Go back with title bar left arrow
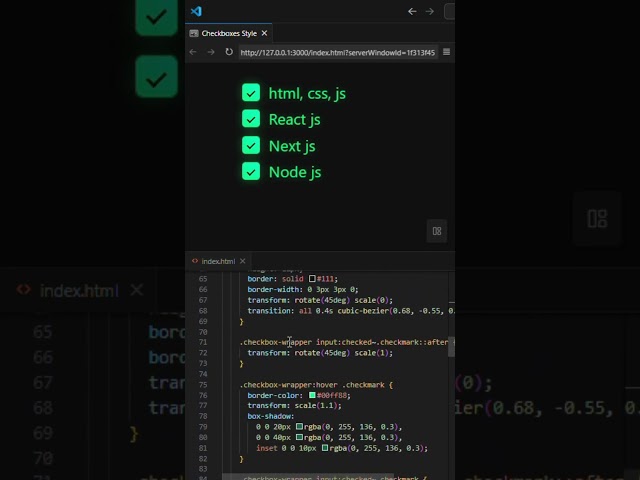 (x=412, y=11)
